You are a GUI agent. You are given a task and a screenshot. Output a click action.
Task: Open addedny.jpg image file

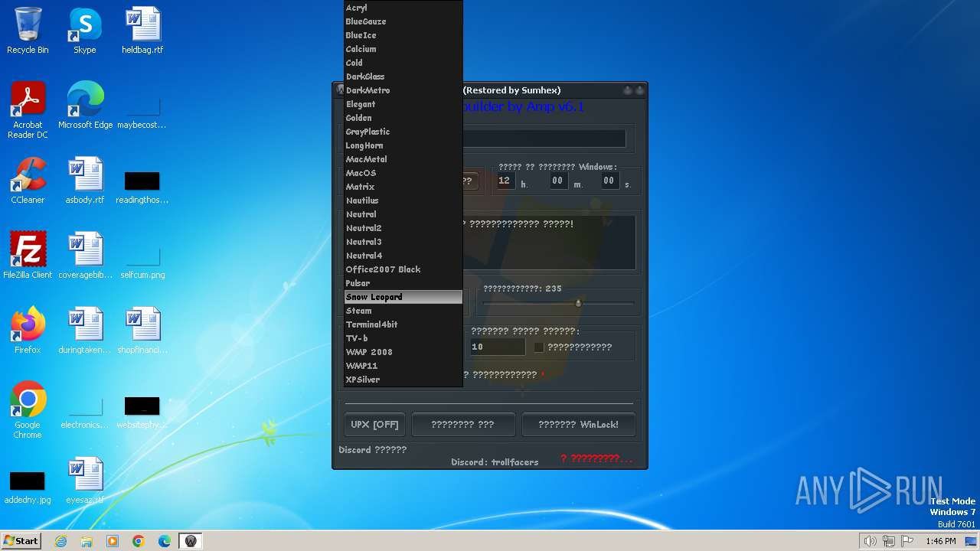click(28, 487)
